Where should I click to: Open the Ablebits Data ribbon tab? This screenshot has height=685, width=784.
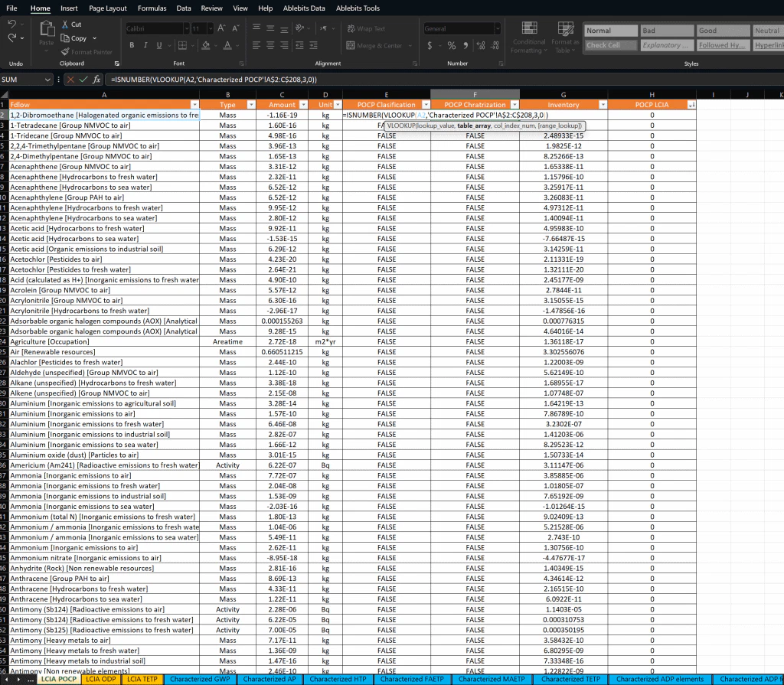coord(302,8)
